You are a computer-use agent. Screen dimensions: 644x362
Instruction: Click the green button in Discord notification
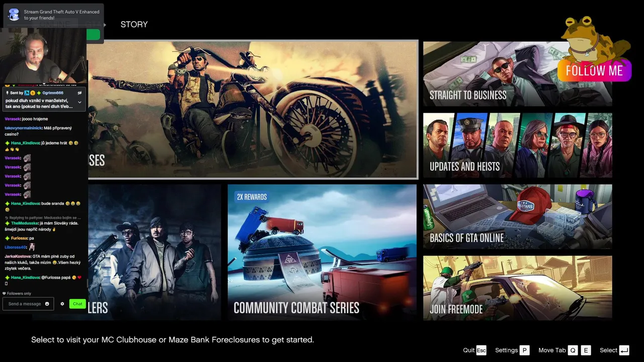pyautogui.click(x=93, y=35)
